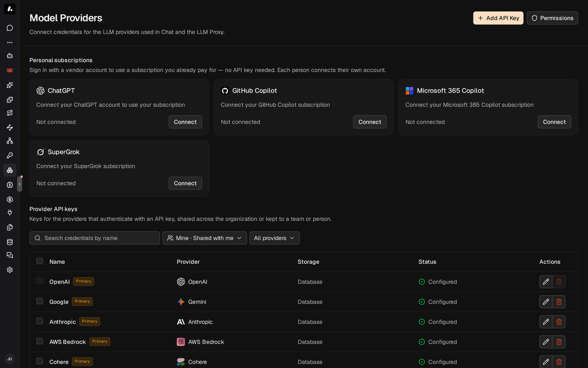Open the All providers filter dropdown
This screenshot has width=588, height=368.
274,238
